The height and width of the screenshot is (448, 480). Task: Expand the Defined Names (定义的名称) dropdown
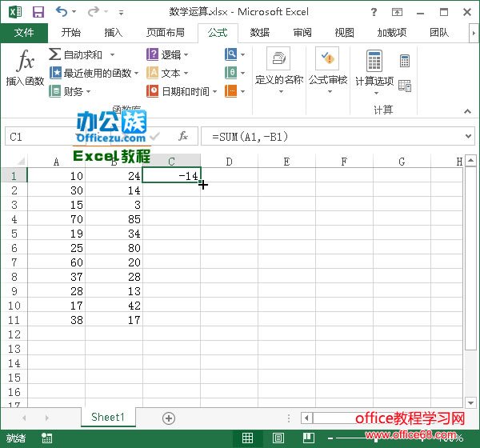pos(279,69)
